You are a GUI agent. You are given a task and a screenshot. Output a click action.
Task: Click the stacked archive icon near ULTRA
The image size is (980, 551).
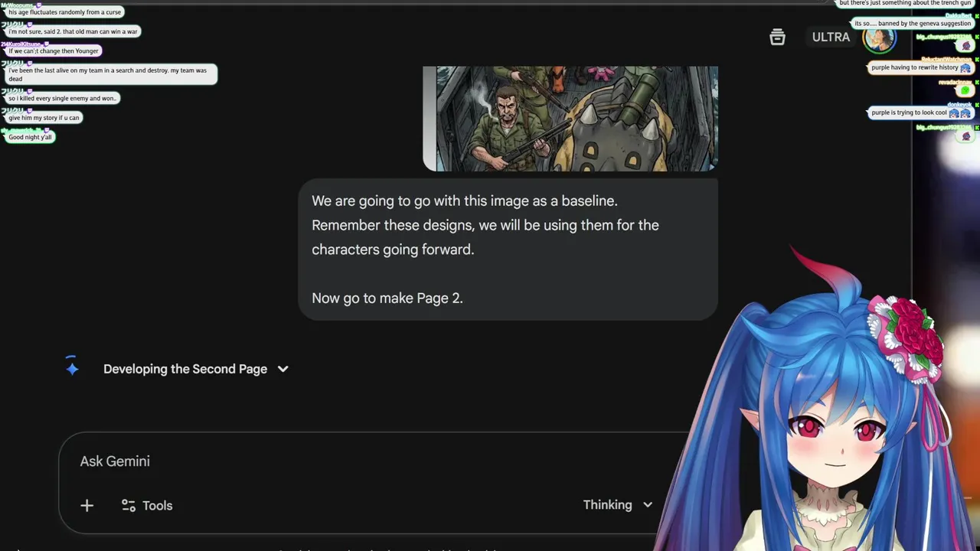(x=777, y=37)
